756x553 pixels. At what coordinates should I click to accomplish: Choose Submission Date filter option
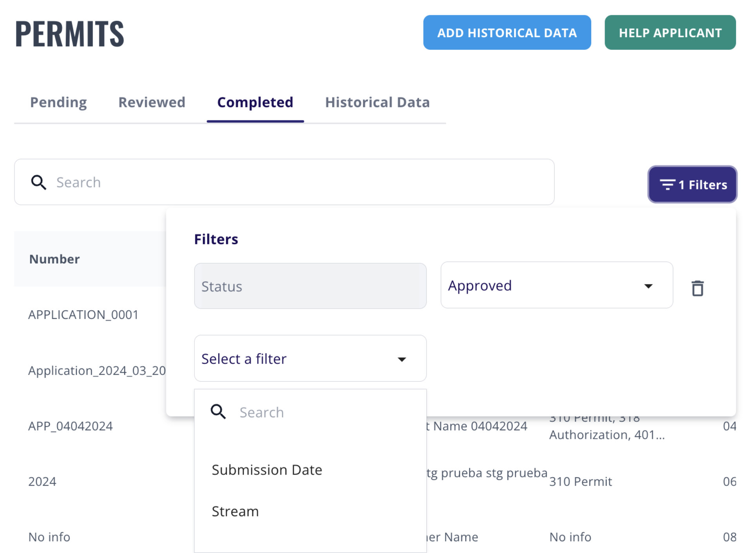pyautogui.click(x=267, y=469)
